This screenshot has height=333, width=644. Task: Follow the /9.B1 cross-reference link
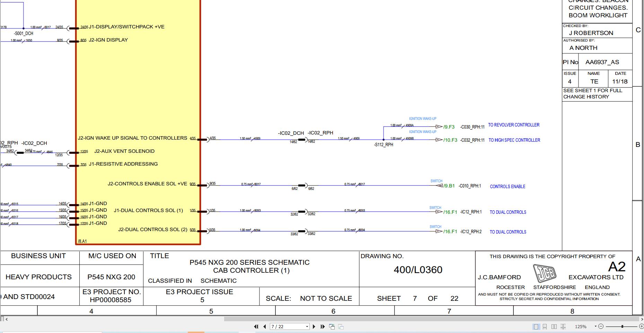449,186
